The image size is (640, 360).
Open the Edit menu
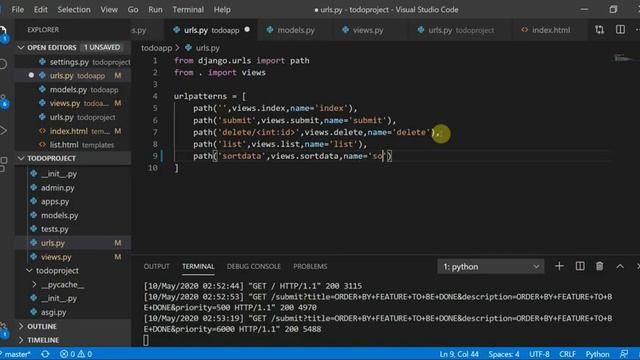tap(40, 9)
